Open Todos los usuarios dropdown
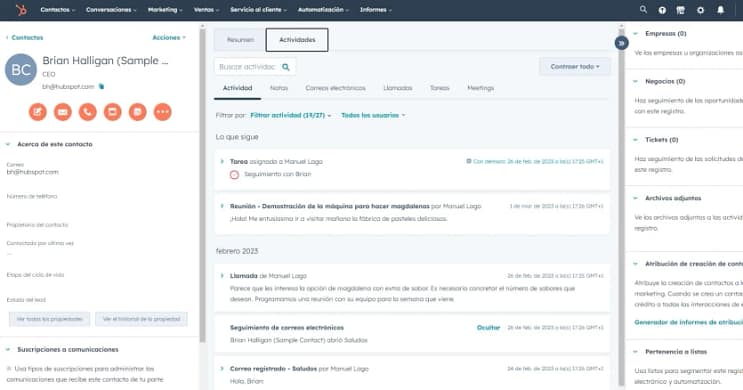The image size is (743, 390). pyautogui.click(x=373, y=115)
